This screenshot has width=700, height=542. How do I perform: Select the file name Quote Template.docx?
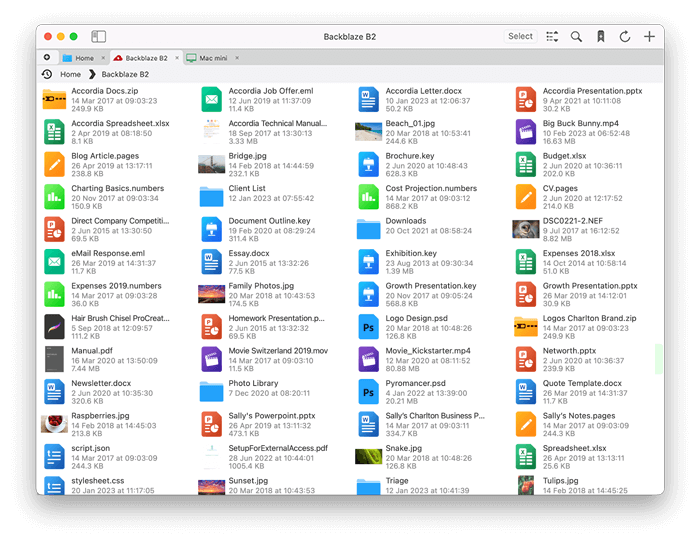click(x=582, y=383)
